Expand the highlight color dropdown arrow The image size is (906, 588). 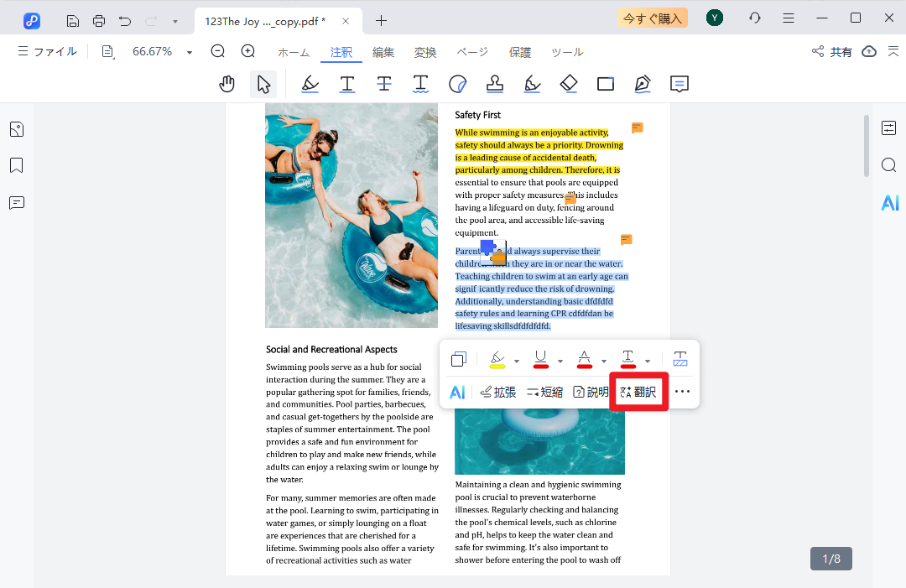(x=517, y=362)
